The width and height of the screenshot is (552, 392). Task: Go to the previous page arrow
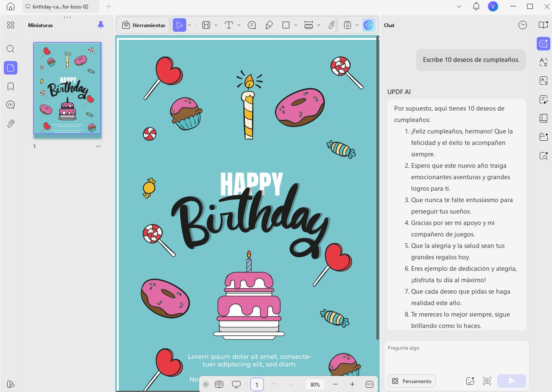click(274, 384)
